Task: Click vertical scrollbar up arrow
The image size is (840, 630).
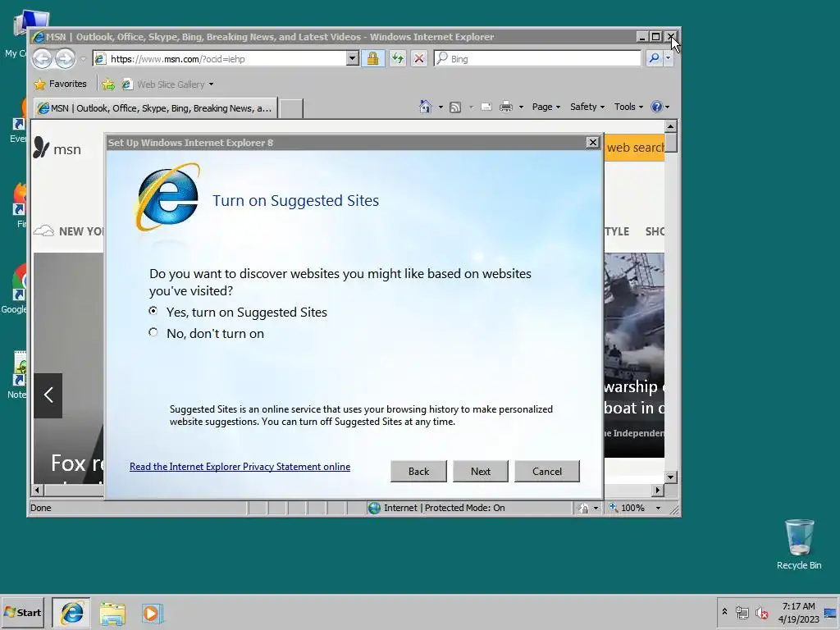Action: pos(671,126)
